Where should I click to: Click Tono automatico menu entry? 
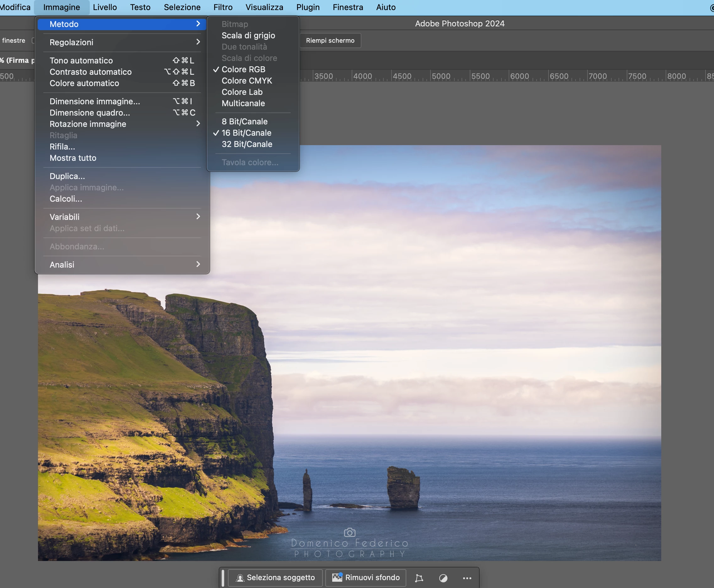[x=81, y=61]
